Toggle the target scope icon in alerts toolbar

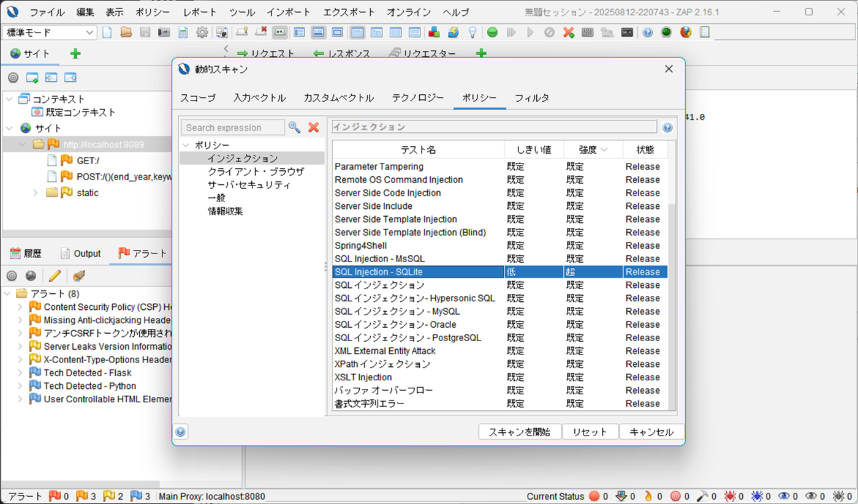pos(12,276)
